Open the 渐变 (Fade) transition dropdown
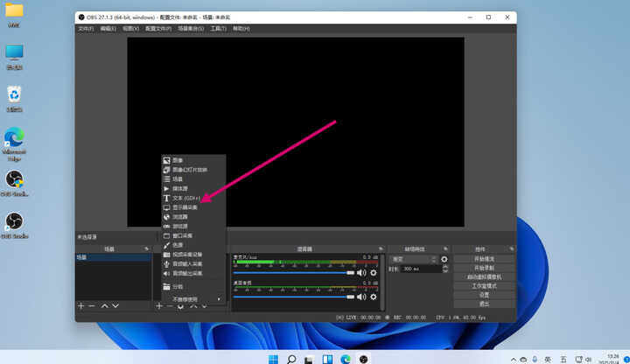 [414, 260]
